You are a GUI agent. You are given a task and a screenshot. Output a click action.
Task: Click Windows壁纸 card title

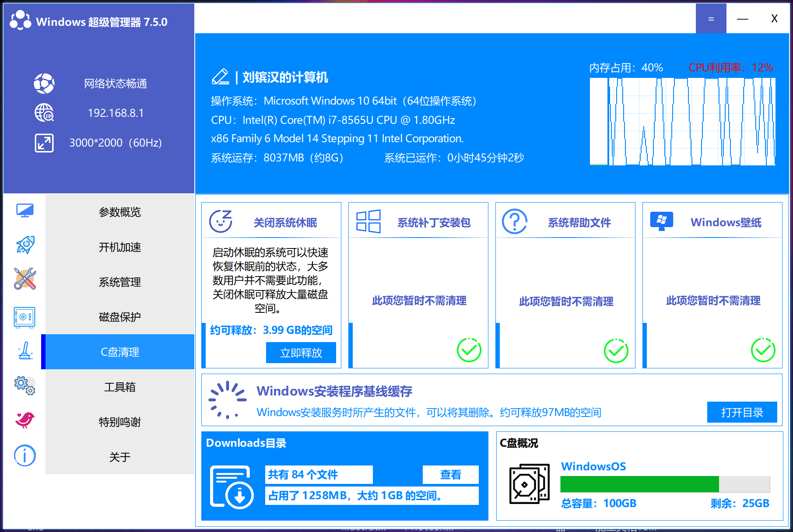[x=726, y=223]
